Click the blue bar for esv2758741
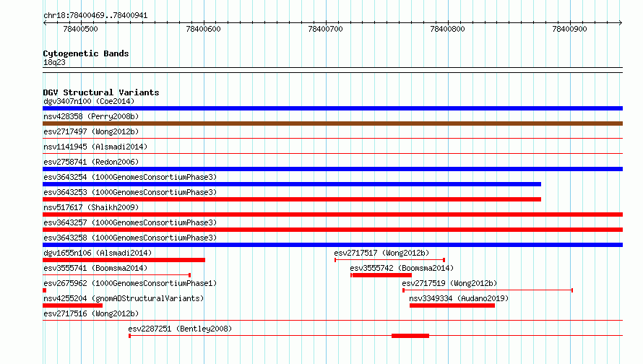Screen dimensions: 643x364 [x=332, y=169]
